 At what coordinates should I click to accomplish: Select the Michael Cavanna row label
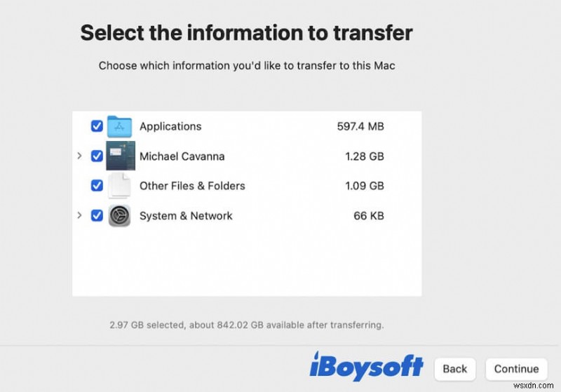click(182, 156)
